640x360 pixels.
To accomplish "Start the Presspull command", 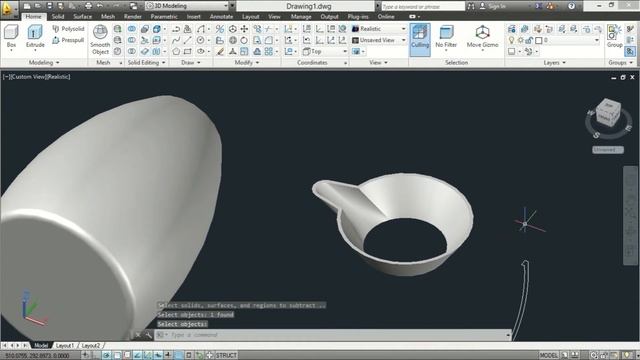I will pyautogui.click(x=68, y=40).
